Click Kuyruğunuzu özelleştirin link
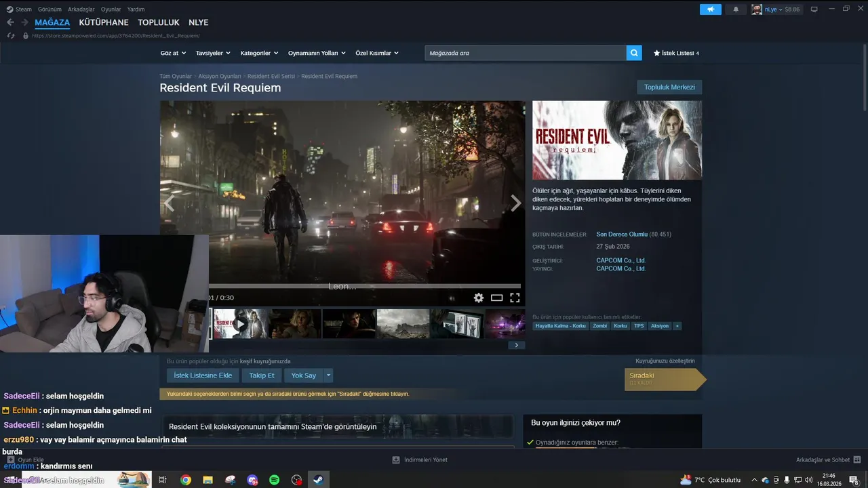The image size is (868, 488). point(665,361)
